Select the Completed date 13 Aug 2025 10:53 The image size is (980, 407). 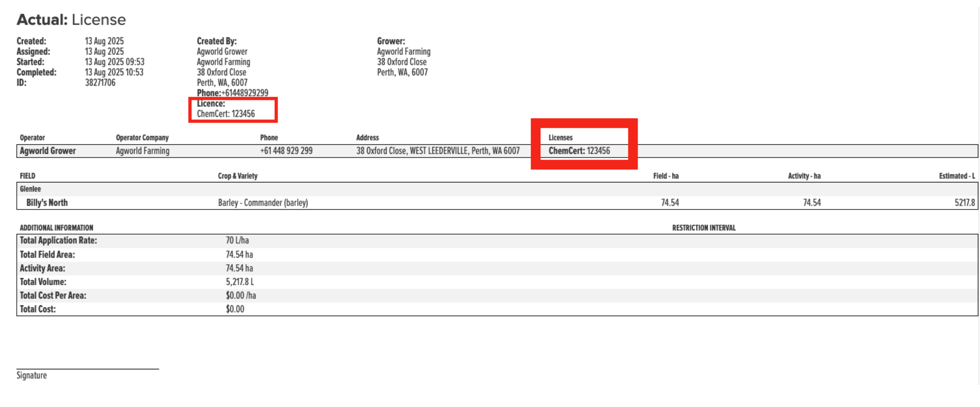point(114,72)
